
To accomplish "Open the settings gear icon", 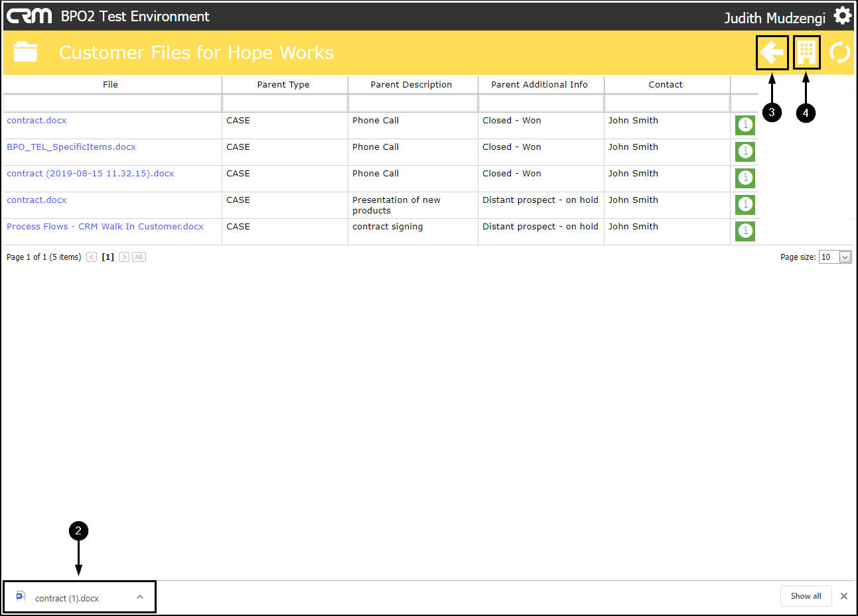I will click(842, 16).
